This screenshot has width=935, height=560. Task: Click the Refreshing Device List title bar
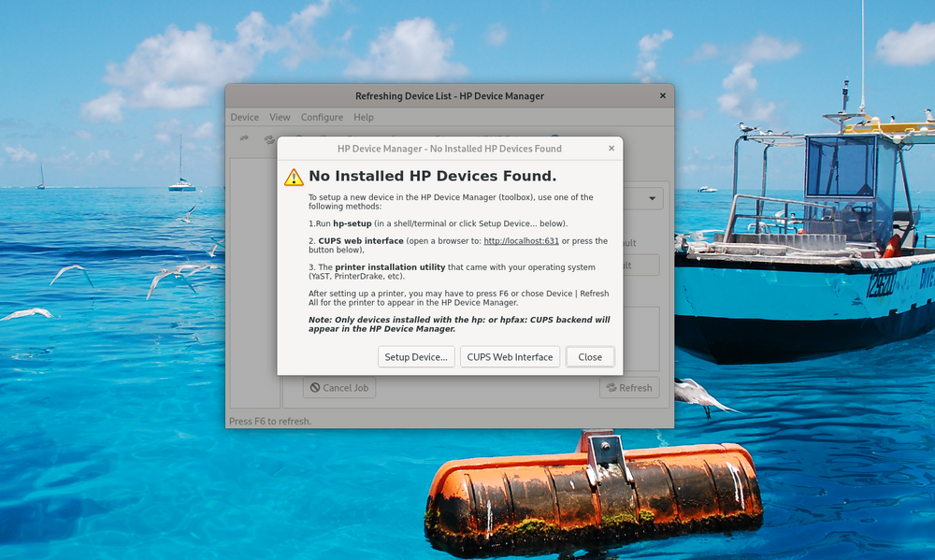coord(449,95)
